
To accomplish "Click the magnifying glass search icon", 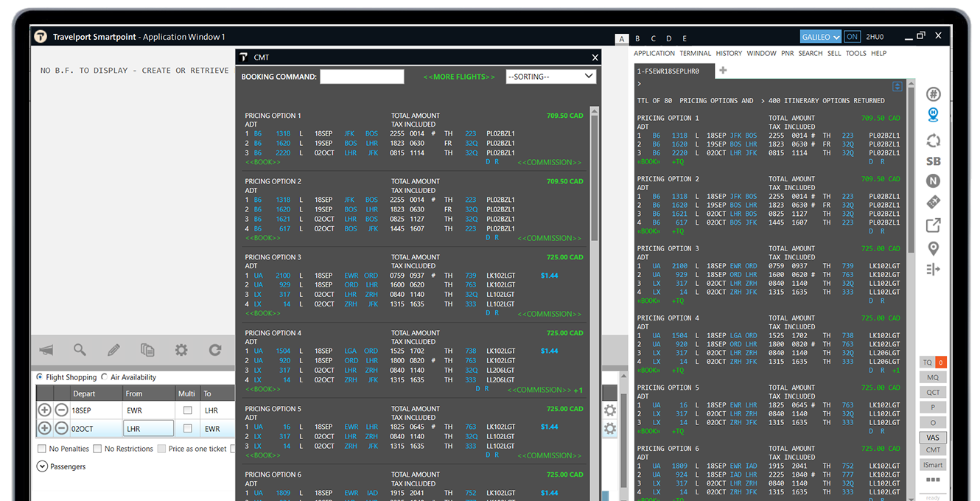I will (x=80, y=350).
